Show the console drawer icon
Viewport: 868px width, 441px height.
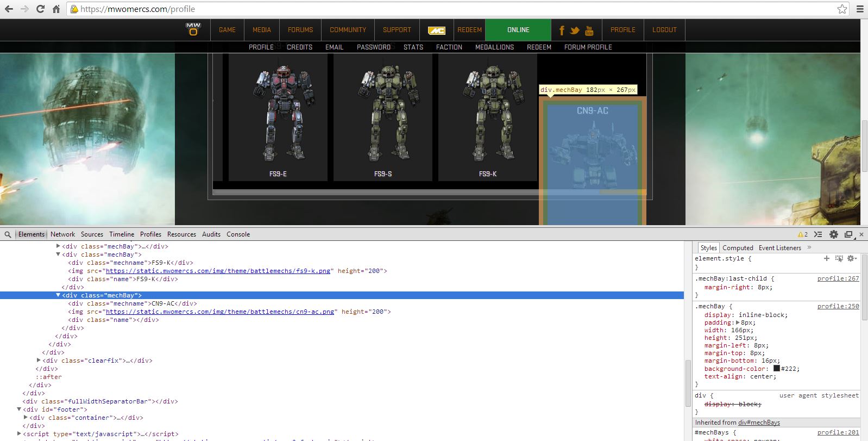click(818, 234)
